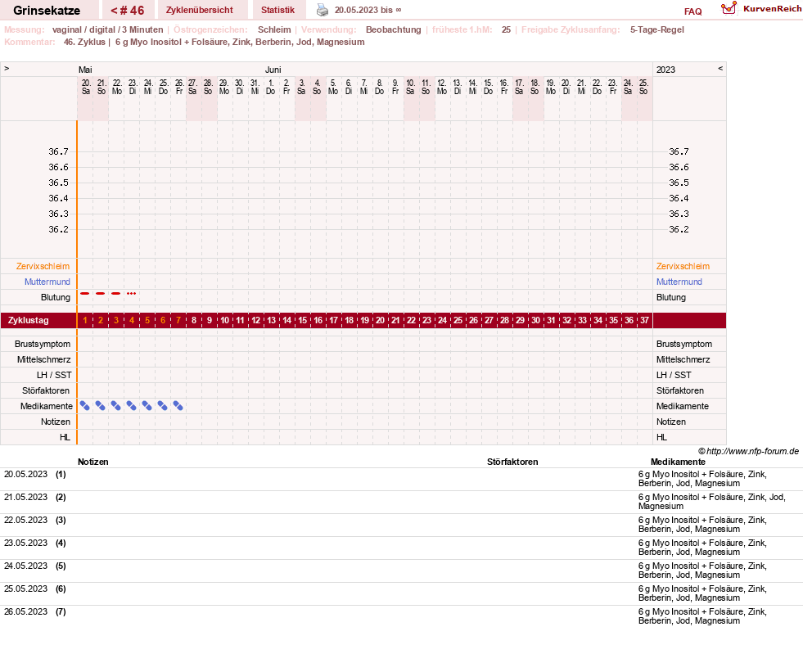803x672 pixels.
Task: Click bleeding mark on cycle day 1
Action: 85,294
